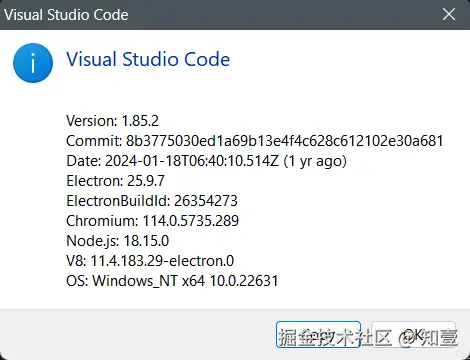Click the Chromium 114.0.5735.289 line

152,221
